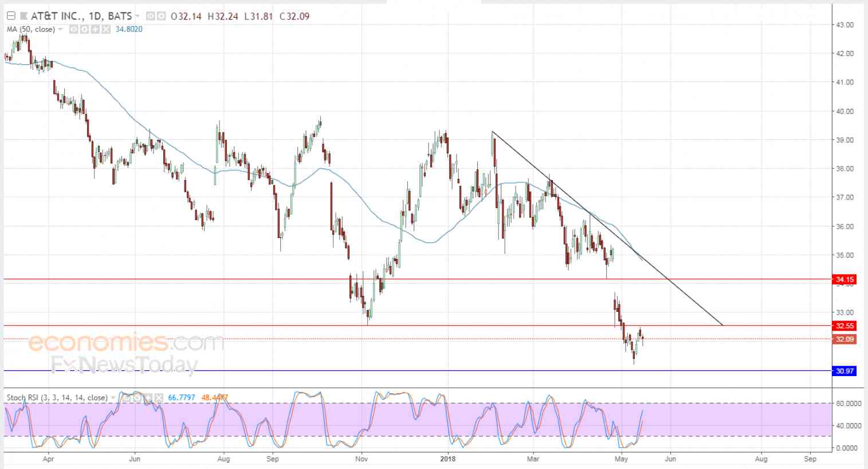Click the 32.09 last price label
Screen dimensions: 868x469
click(x=845, y=339)
